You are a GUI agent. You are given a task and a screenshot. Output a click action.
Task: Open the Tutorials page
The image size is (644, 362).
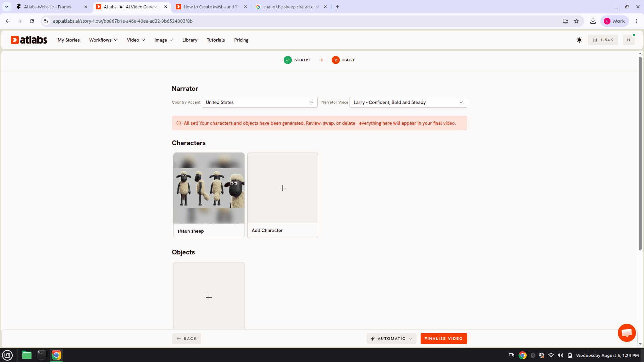click(216, 40)
